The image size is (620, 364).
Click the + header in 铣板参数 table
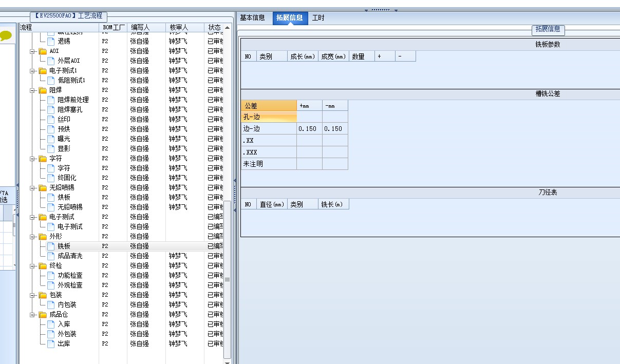[x=385, y=56]
